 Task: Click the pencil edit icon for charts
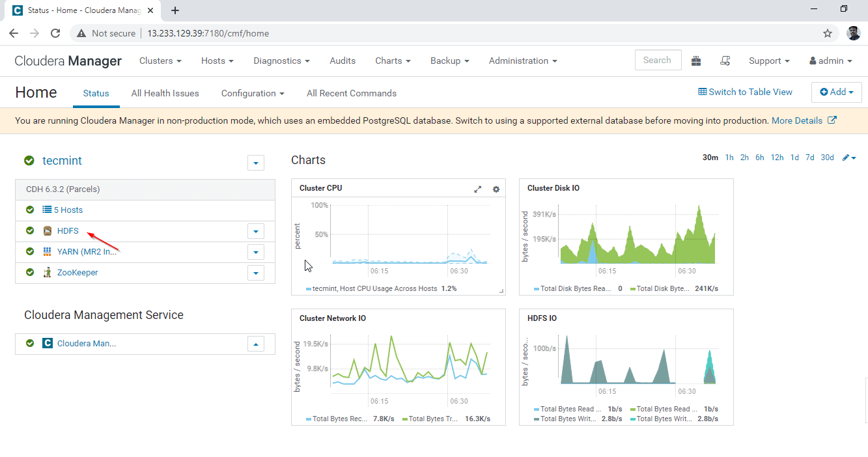coord(846,158)
